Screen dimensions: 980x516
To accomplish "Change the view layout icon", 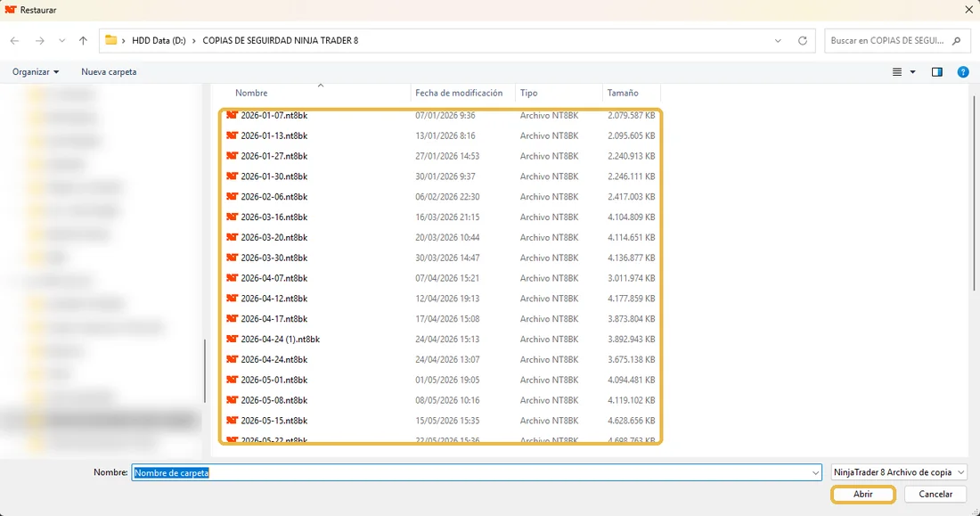I will [x=897, y=72].
